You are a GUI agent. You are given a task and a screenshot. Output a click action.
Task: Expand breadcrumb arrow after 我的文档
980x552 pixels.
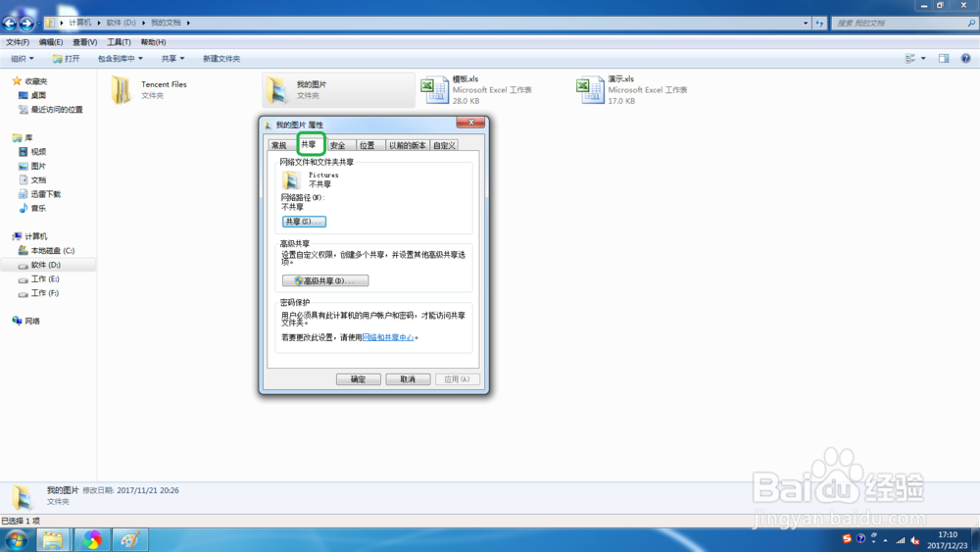click(188, 24)
